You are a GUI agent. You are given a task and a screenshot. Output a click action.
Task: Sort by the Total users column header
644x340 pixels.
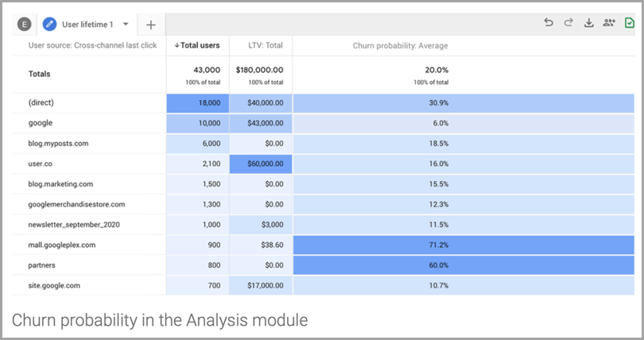coord(197,45)
